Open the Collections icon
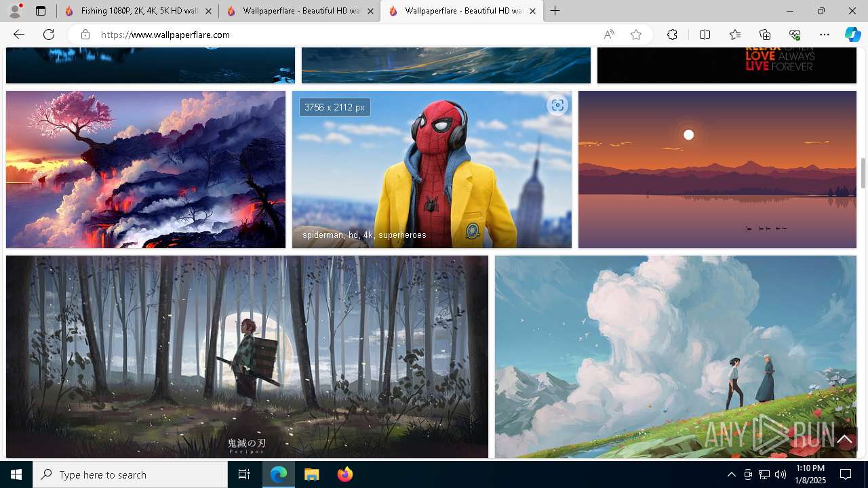This screenshot has height=488, width=868. [x=765, y=35]
